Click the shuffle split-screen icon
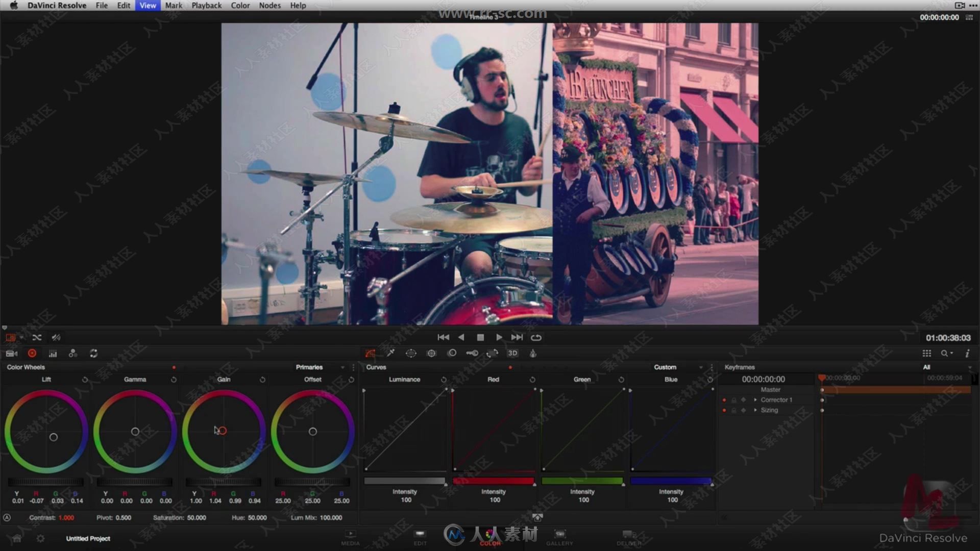This screenshot has width=980, height=551. (37, 337)
